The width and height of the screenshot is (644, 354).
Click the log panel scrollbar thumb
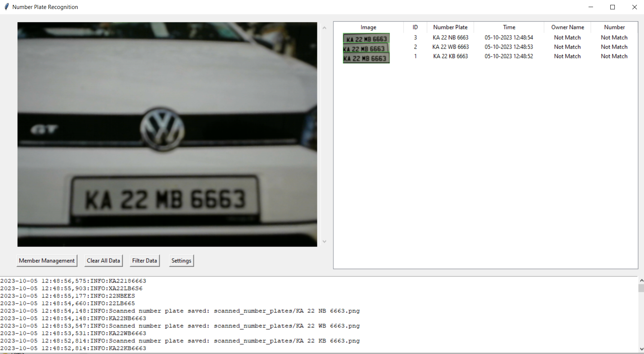(x=641, y=288)
